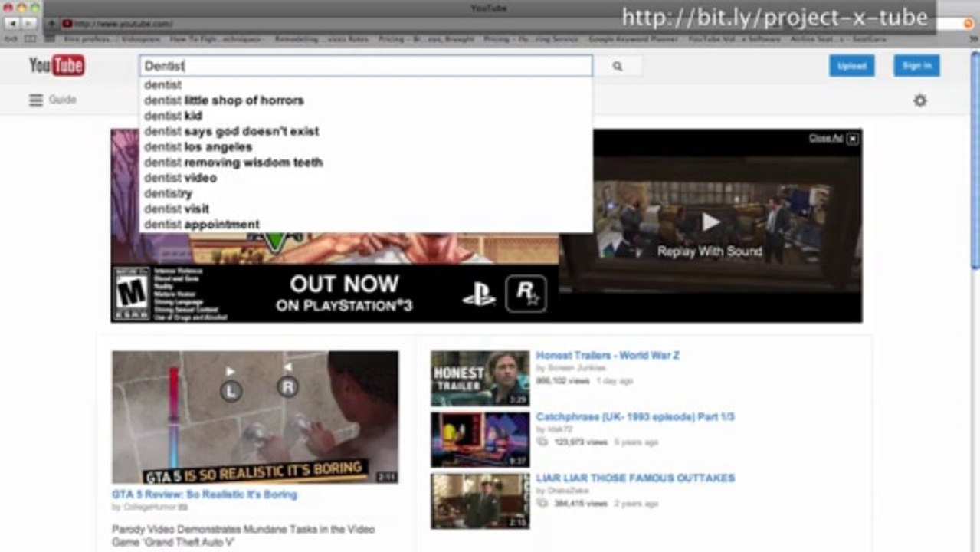Viewport: 980px width, 552px height.
Task: Select the 'dentist' suggestion
Action: click(x=365, y=85)
